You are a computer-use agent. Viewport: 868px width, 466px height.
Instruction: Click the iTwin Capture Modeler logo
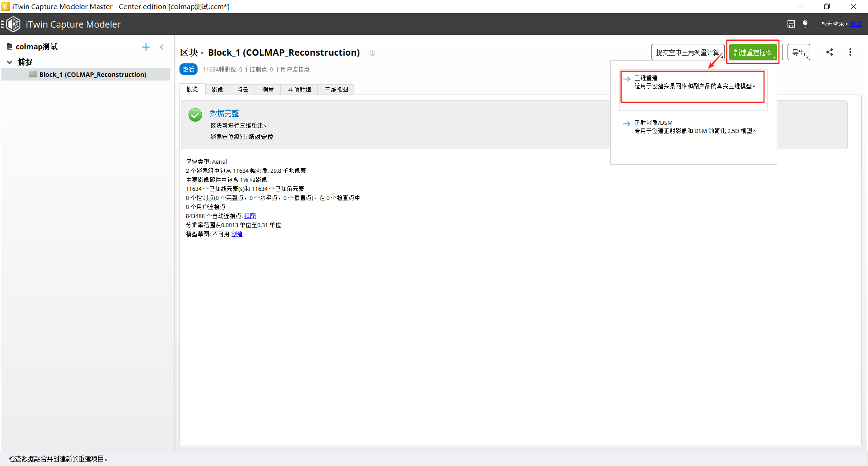click(14, 24)
